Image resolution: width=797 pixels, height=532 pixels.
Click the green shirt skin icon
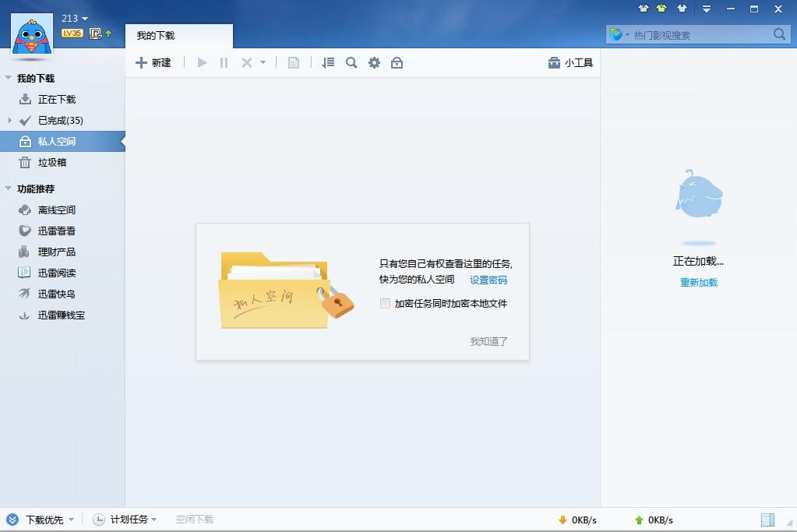[661, 8]
